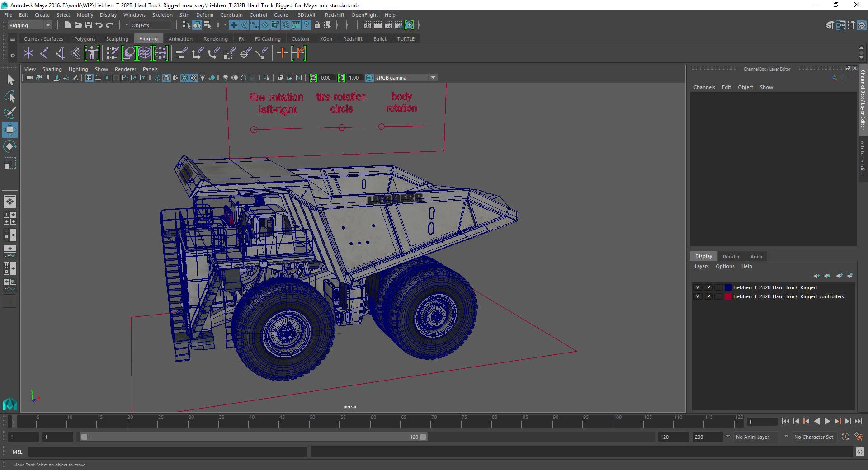Image resolution: width=868 pixels, height=470 pixels.
Task: Click the blue color swatch of the Rigged layer
Action: [x=728, y=287]
